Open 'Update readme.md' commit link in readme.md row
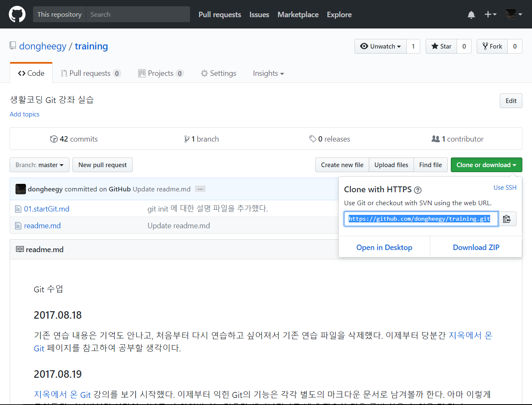 179,226
